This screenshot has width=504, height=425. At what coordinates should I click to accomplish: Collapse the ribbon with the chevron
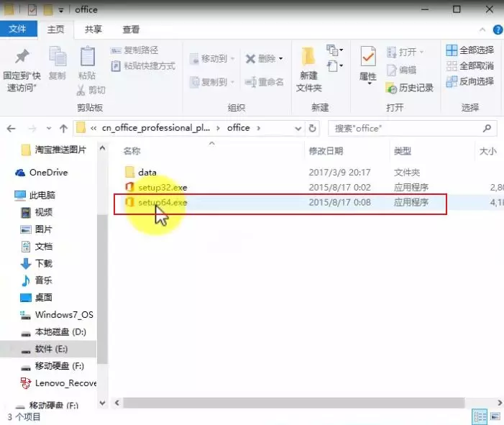click(x=482, y=29)
